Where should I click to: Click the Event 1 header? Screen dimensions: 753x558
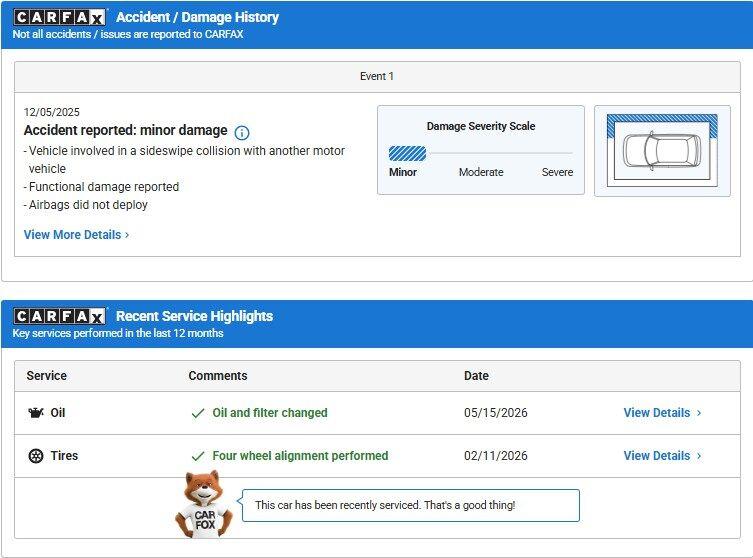point(377,76)
